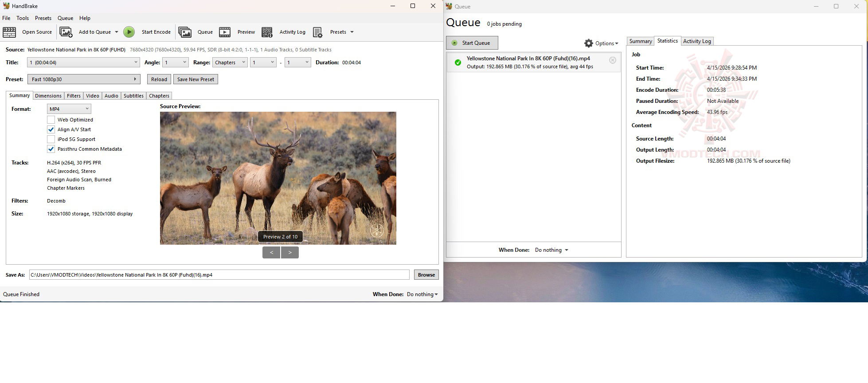868x383 pixels.
Task: Show previous preview image
Action: [271, 252]
